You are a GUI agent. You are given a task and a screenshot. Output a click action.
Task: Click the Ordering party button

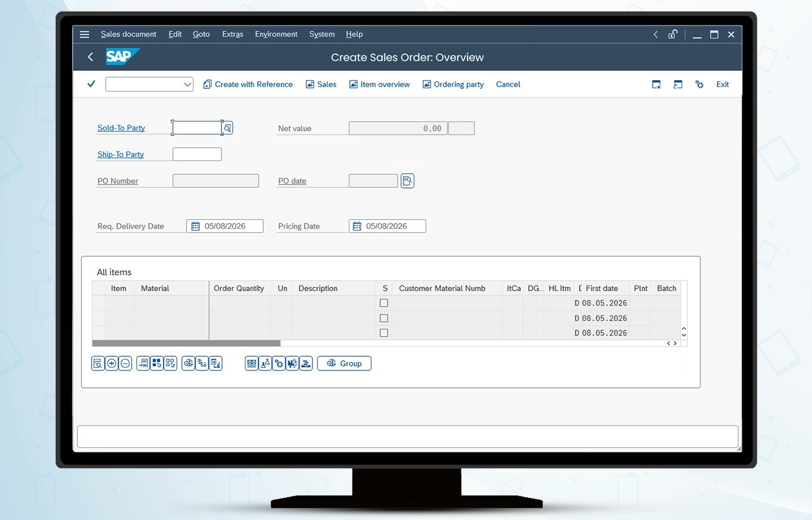[453, 84]
